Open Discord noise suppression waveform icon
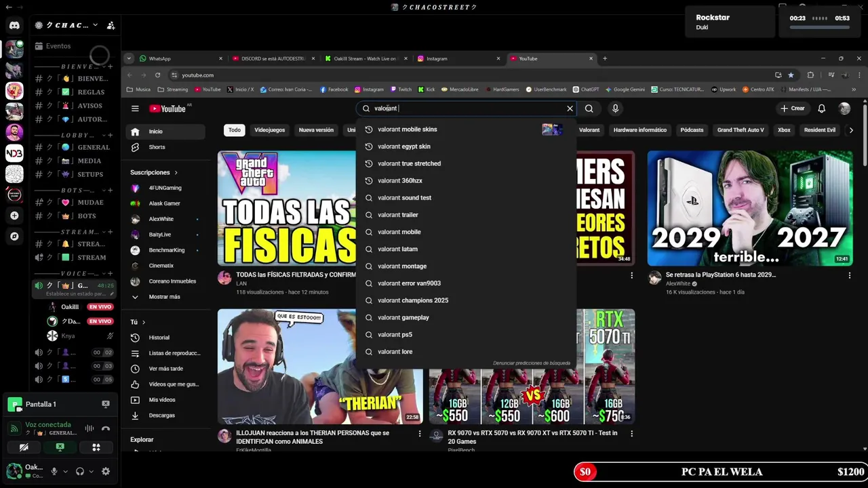868x488 pixels. coord(90,428)
